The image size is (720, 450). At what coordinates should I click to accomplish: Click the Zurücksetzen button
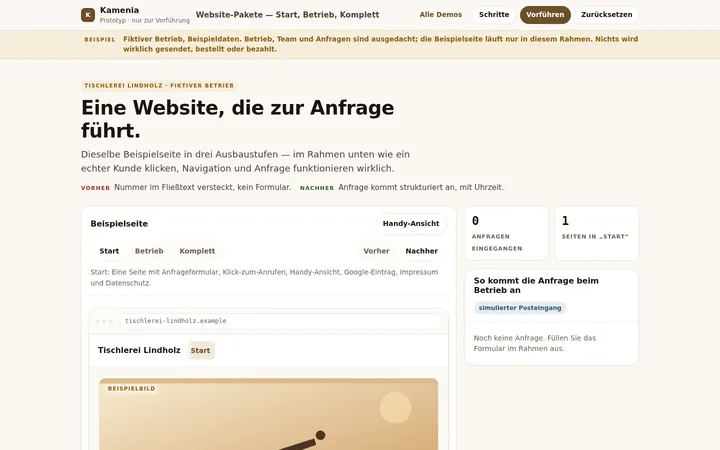coord(607,15)
